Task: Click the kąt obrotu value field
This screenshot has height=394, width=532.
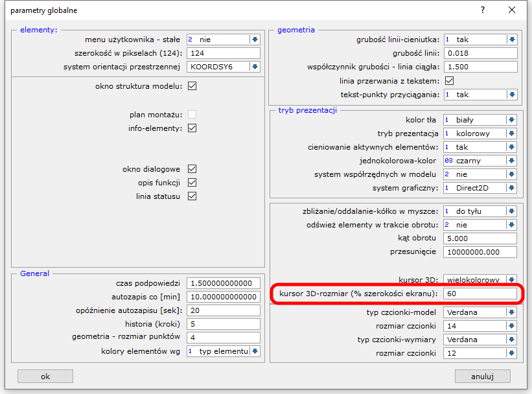Action: [x=480, y=238]
